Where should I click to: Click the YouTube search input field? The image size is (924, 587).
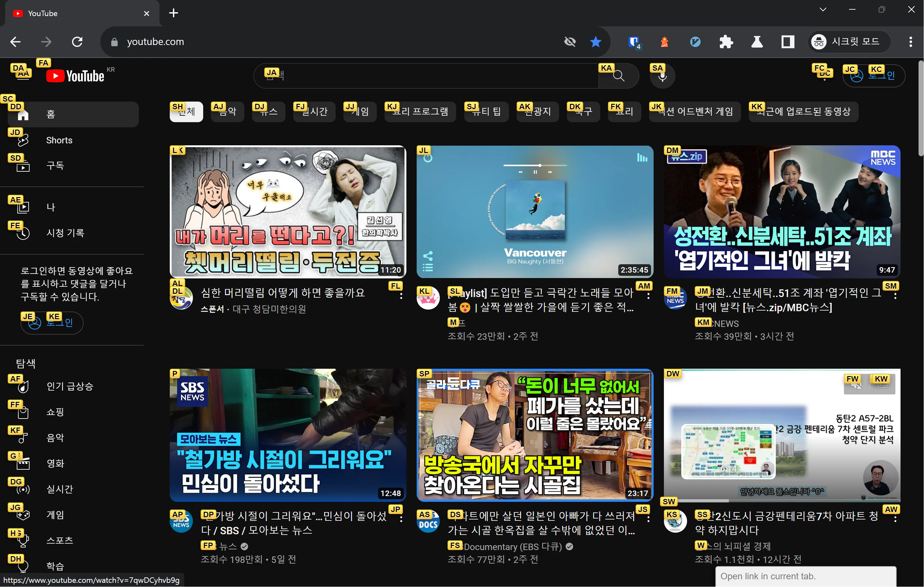(426, 76)
